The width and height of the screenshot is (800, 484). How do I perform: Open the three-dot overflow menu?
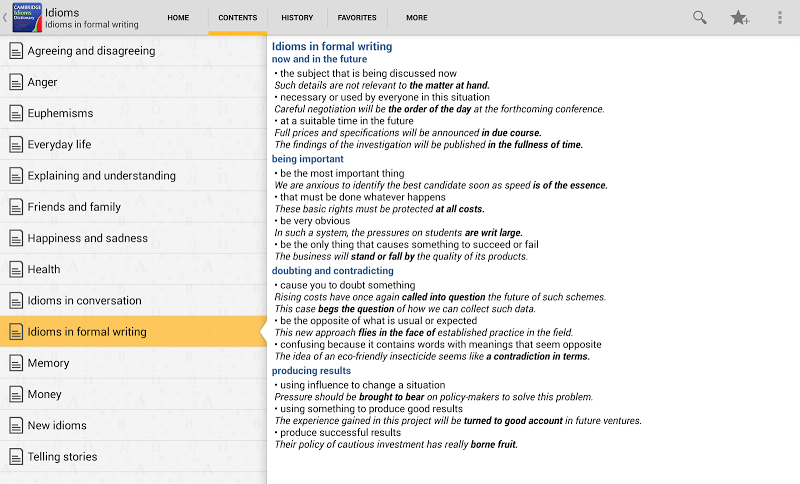click(x=780, y=18)
